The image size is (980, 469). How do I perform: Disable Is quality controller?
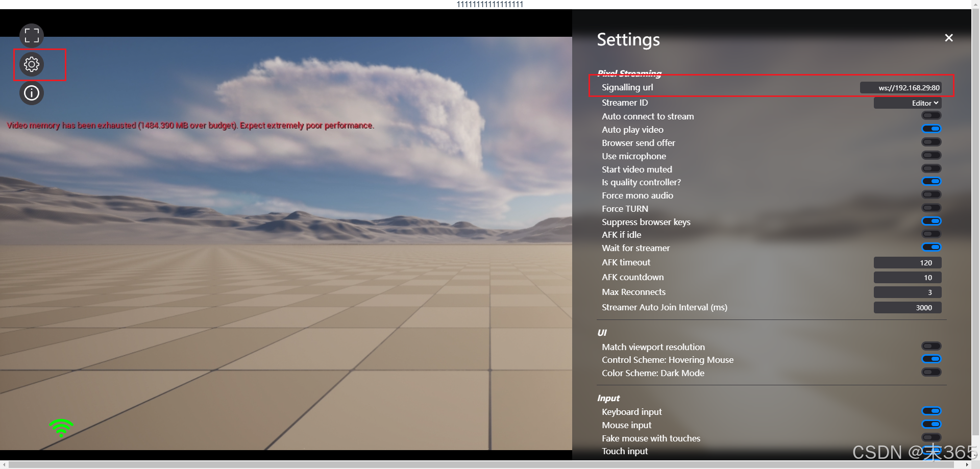(932, 181)
